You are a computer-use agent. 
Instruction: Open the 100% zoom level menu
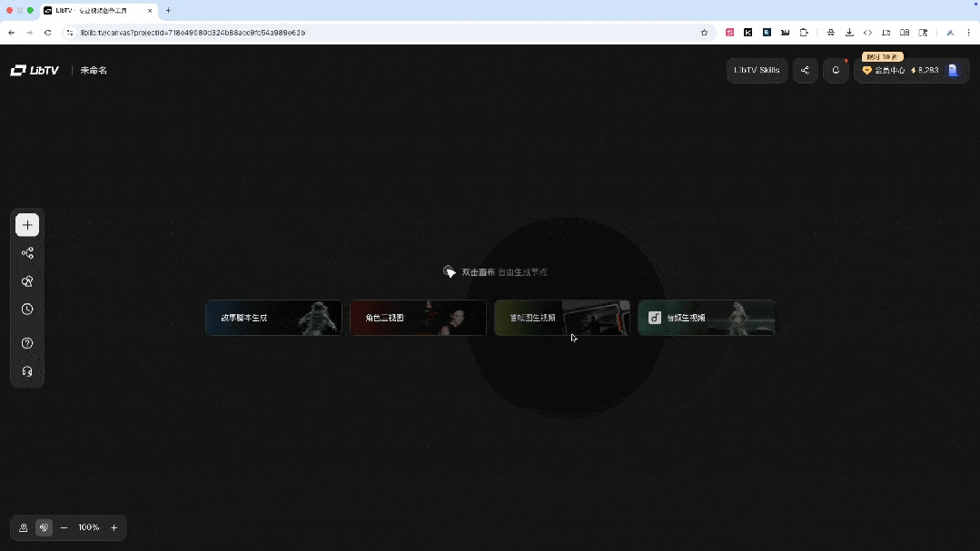[88, 527]
